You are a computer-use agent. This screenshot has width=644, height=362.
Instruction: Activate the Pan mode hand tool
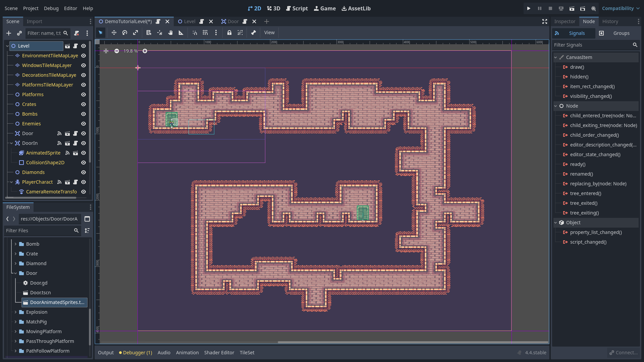(x=170, y=33)
